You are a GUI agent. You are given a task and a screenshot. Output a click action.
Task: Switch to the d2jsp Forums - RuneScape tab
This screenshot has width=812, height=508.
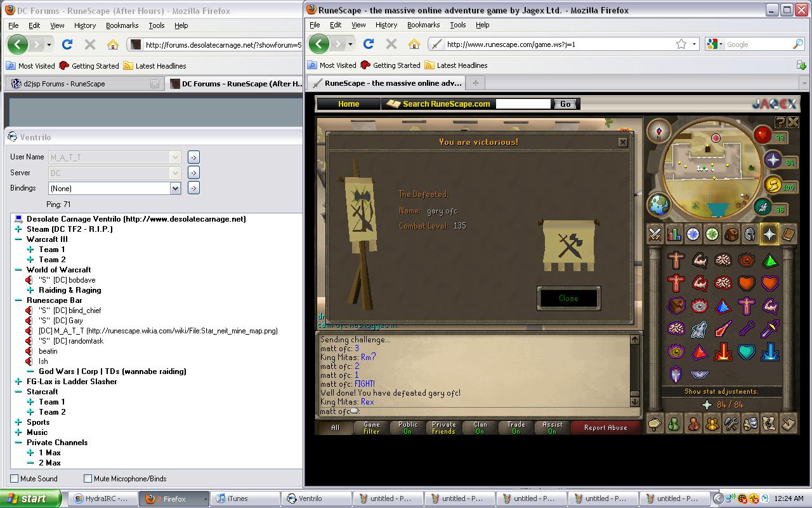82,84
